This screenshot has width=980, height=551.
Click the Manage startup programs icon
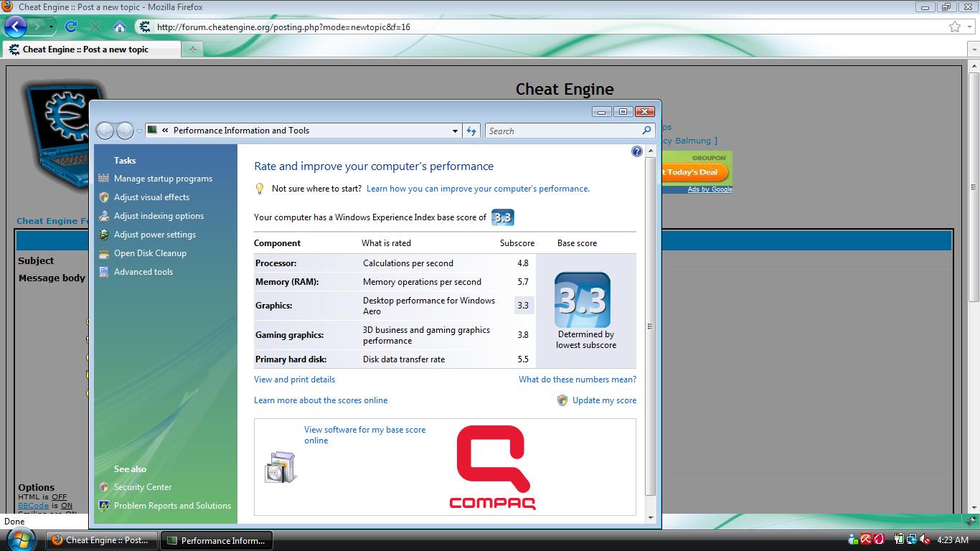pyautogui.click(x=104, y=179)
